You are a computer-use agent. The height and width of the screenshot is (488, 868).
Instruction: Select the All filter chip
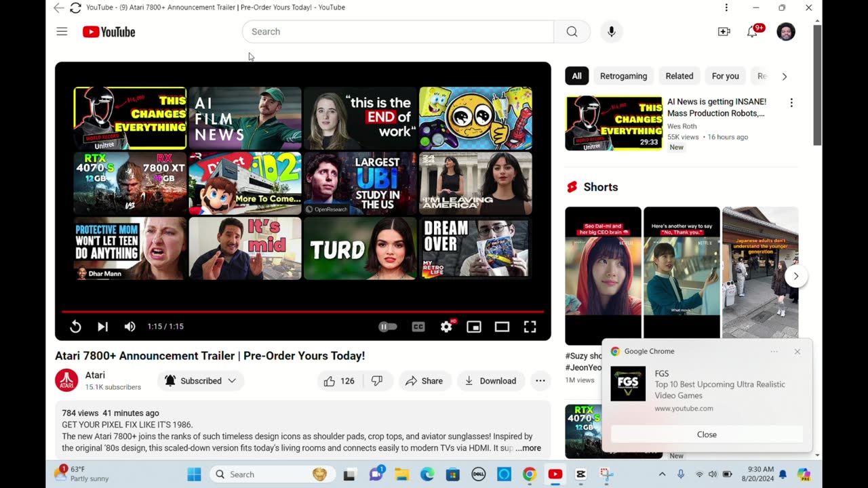pyautogui.click(x=576, y=76)
